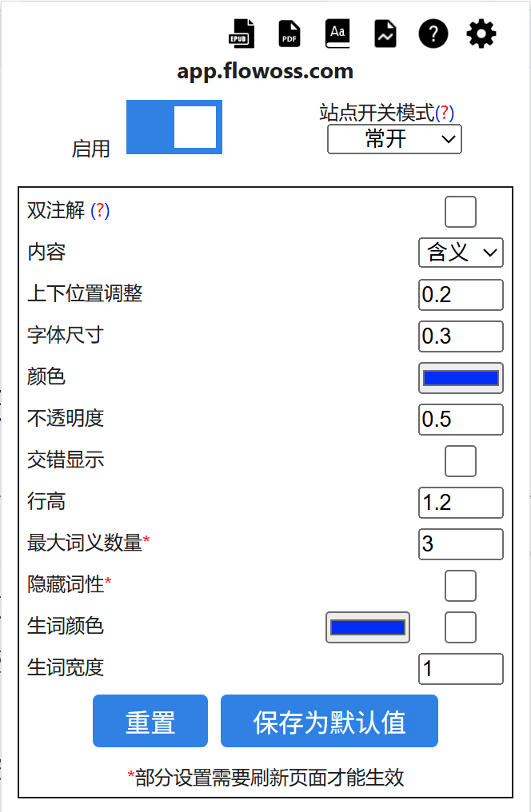Toggle the 启用 switch
The image size is (531, 812).
pyautogui.click(x=174, y=127)
